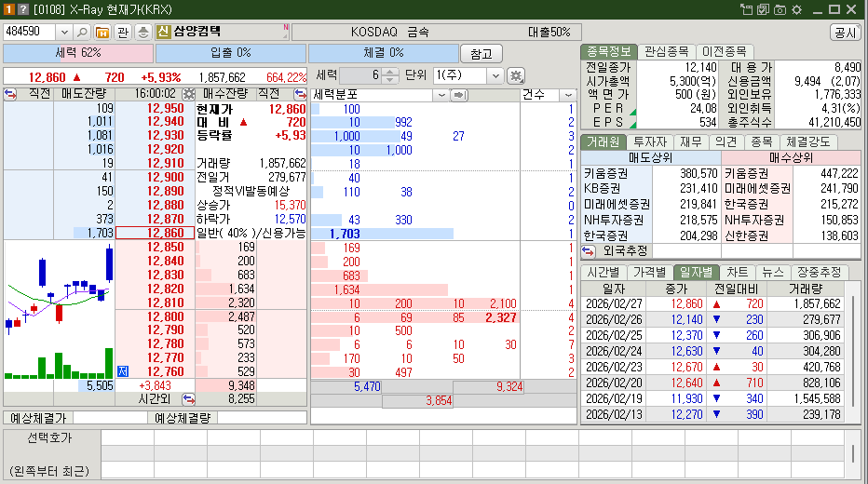
Task: Open the question mark help icon
Action: 22,9
